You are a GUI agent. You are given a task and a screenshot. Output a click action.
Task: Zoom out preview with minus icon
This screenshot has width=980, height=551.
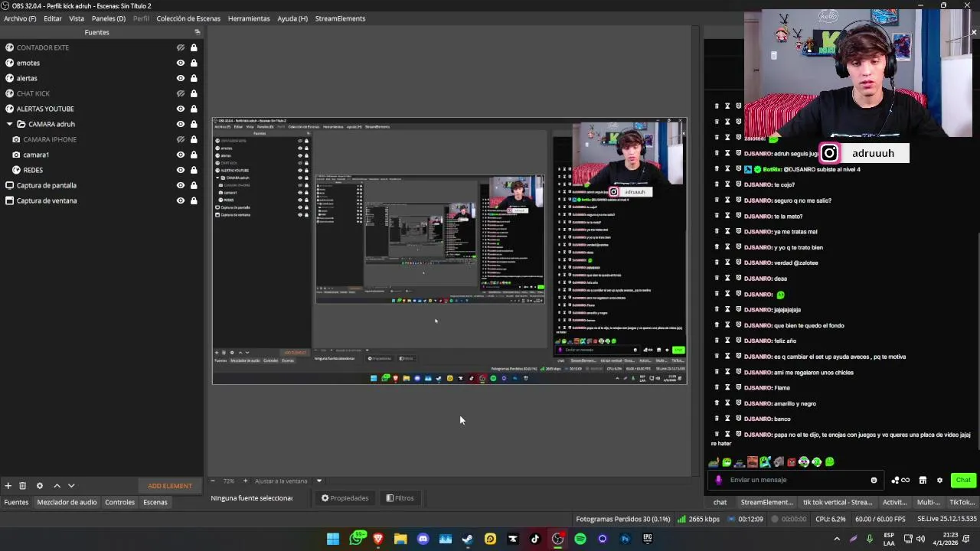click(x=213, y=481)
